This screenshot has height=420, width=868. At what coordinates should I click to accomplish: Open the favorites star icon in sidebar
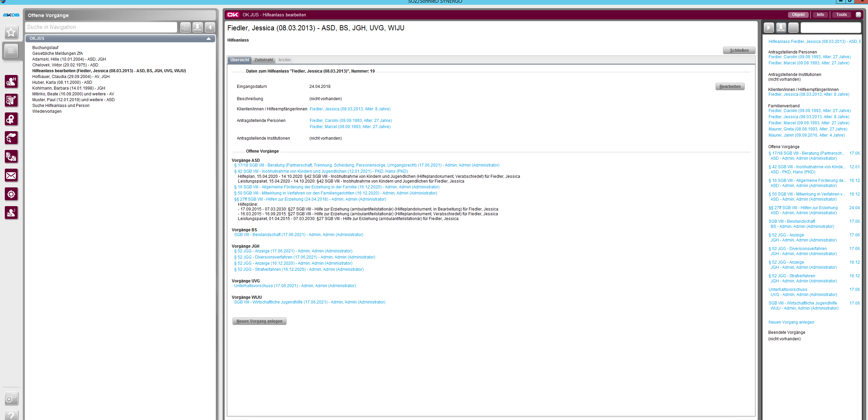coord(11,32)
